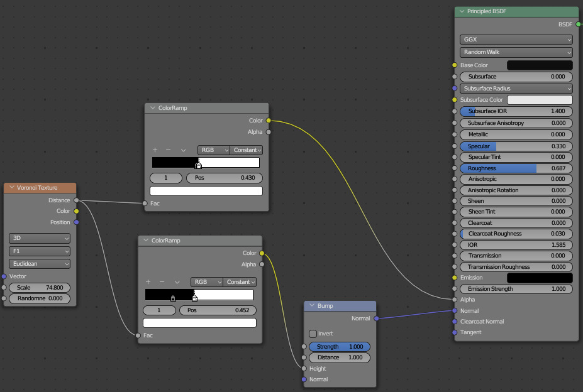Collapse the Bump node using its header arrow
The image size is (583, 392).
click(x=311, y=306)
